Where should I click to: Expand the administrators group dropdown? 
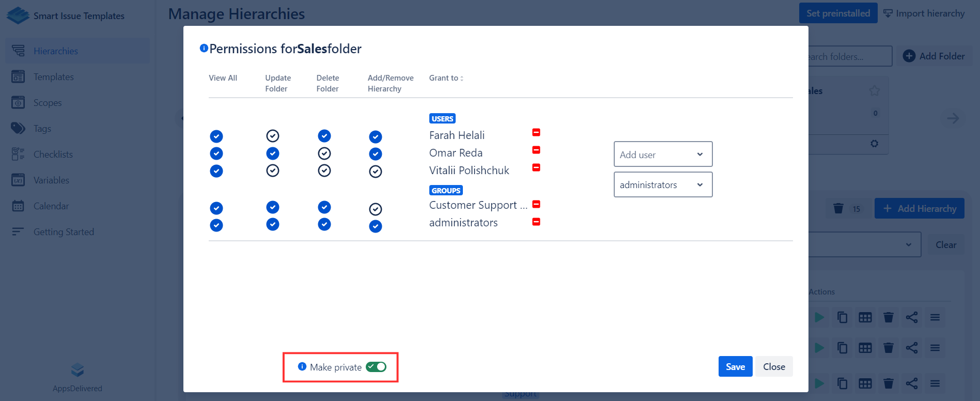663,185
